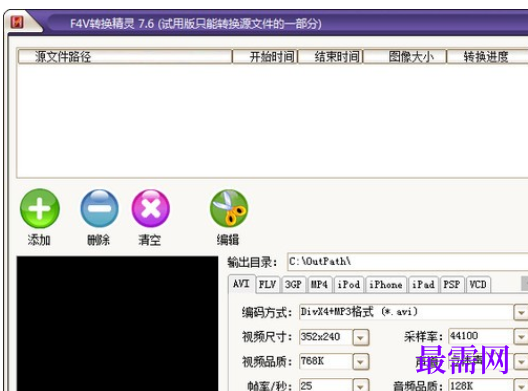Image resolution: width=528 pixels, height=391 pixels.
Task: Expand the 编码方式 encoding dropdown
Action: point(521,313)
